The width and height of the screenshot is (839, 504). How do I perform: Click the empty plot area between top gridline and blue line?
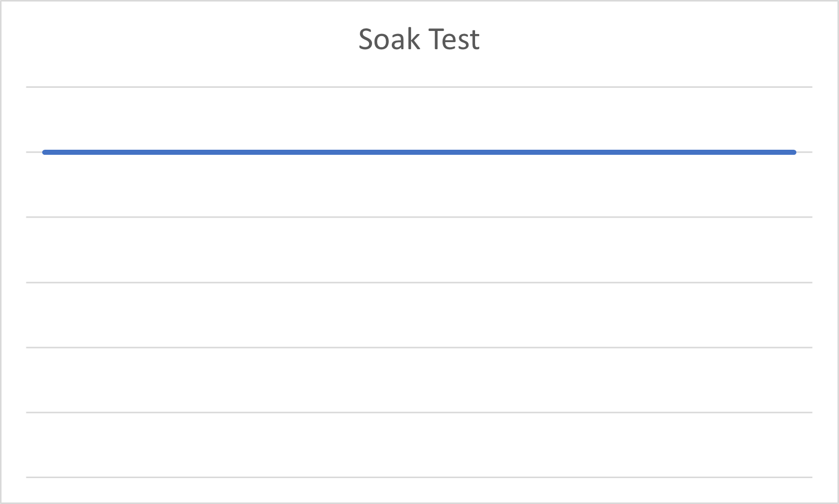coord(419,119)
